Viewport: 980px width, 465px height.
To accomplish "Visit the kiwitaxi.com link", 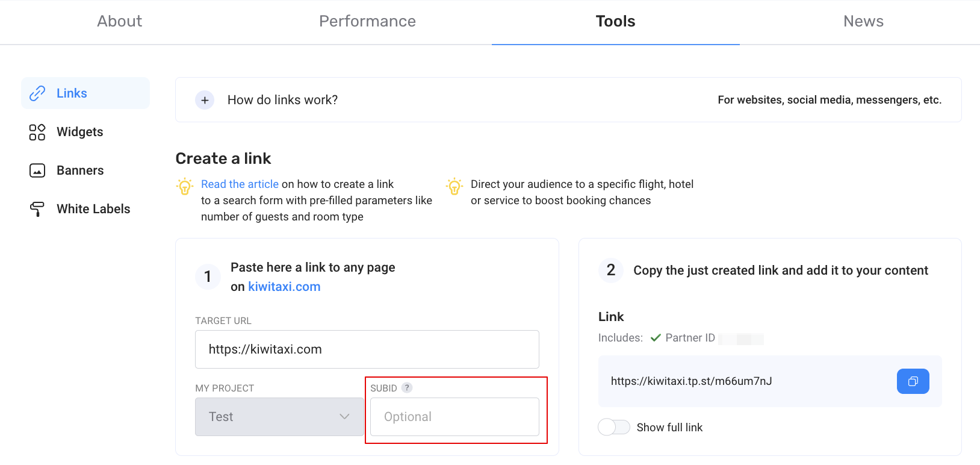I will [284, 287].
